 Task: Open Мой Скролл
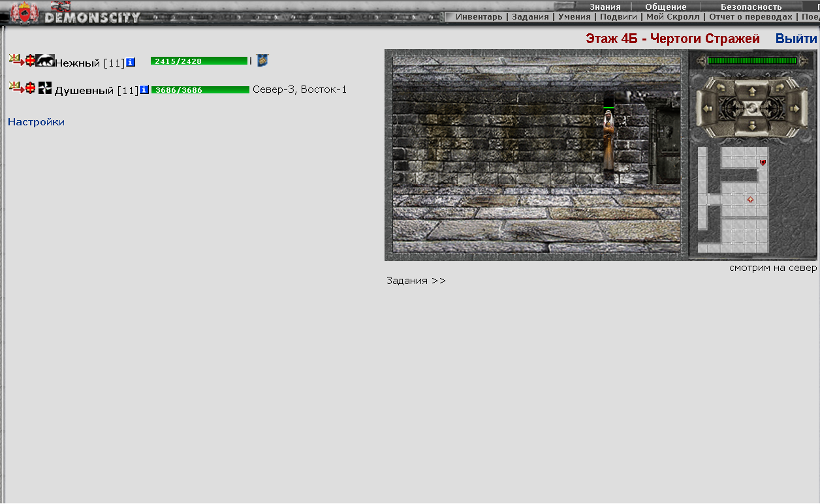[x=672, y=17]
